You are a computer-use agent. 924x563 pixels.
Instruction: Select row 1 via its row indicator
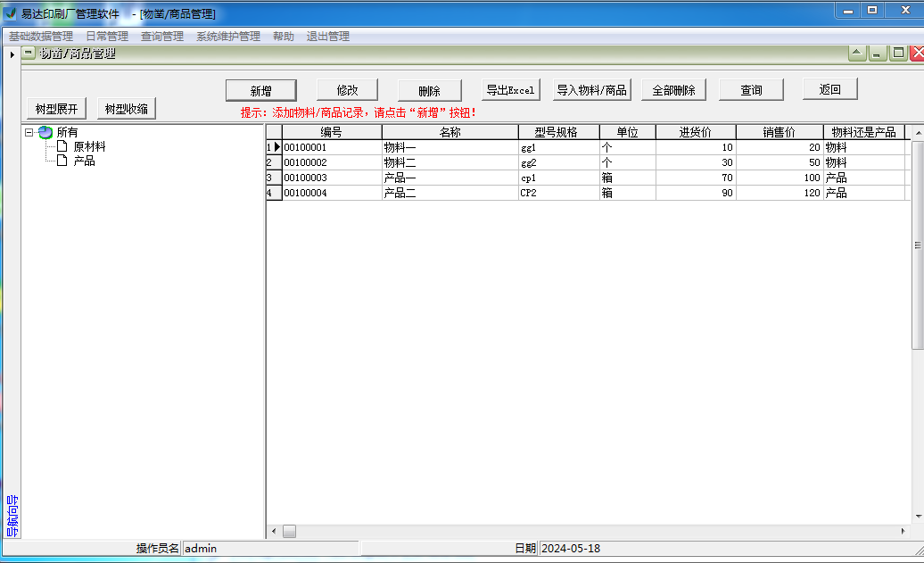tap(274, 147)
